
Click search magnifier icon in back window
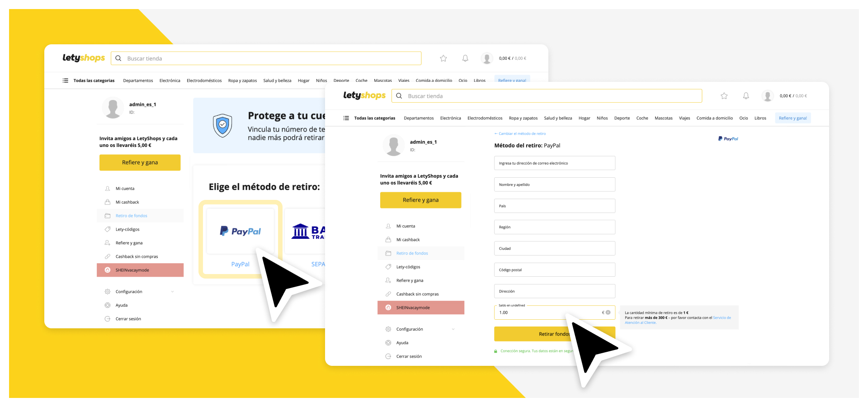118,58
